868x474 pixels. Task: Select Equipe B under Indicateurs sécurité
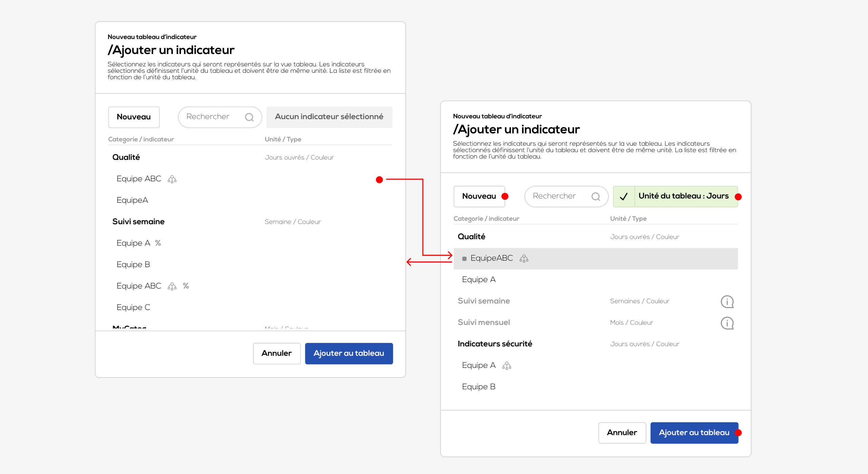(x=478, y=387)
